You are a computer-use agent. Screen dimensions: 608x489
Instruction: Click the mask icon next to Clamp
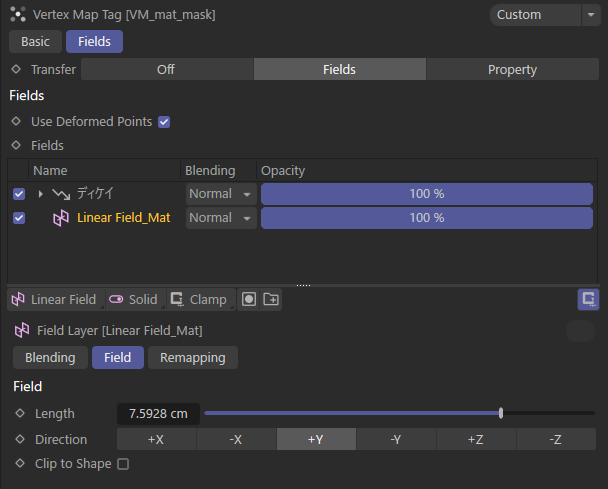pos(249,299)
